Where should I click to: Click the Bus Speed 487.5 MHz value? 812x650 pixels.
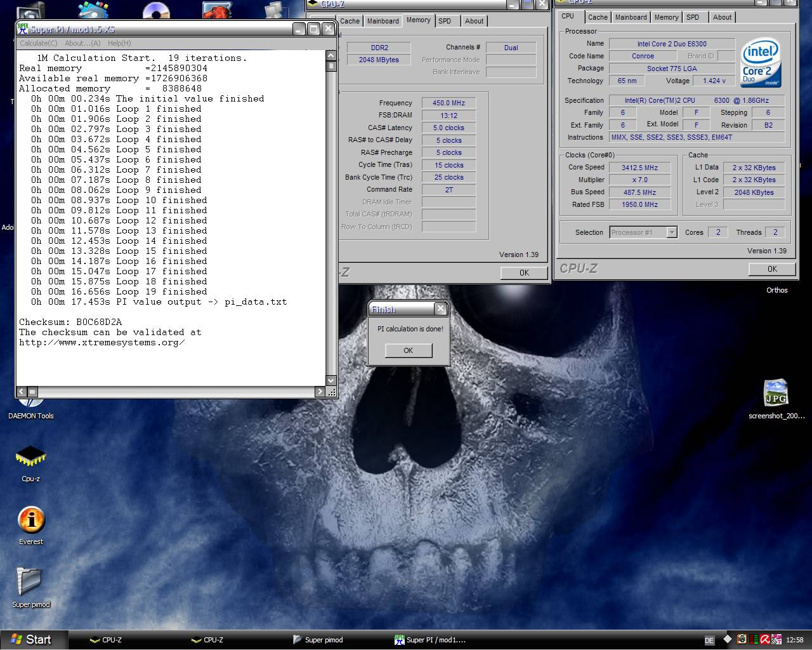coord(639,192)
